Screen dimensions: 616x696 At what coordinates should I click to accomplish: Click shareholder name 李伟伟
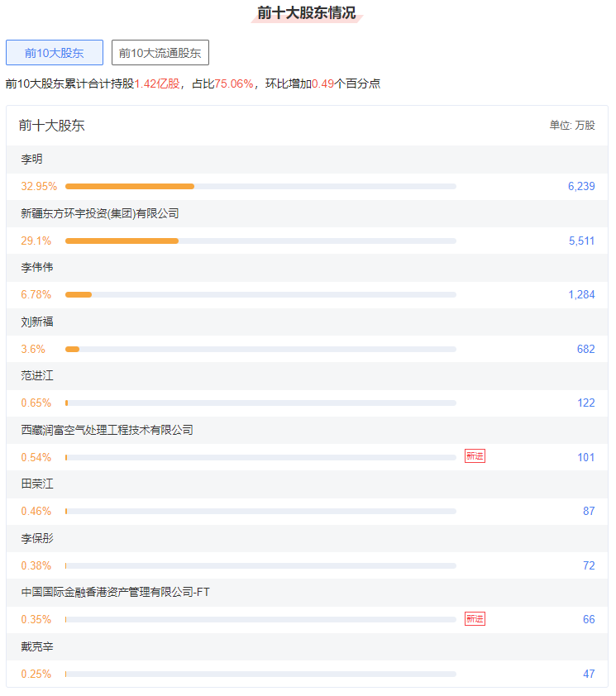[x=37, y=268]
